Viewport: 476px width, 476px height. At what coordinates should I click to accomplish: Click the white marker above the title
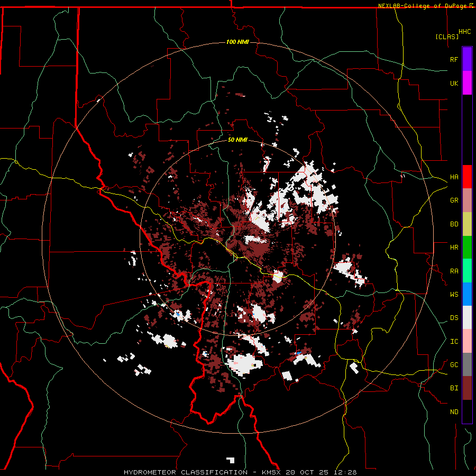(231, 460)
